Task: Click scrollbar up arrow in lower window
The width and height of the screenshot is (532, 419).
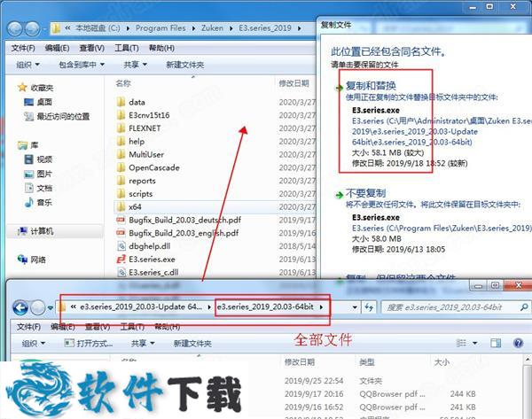Action: (x=528, y=359)
